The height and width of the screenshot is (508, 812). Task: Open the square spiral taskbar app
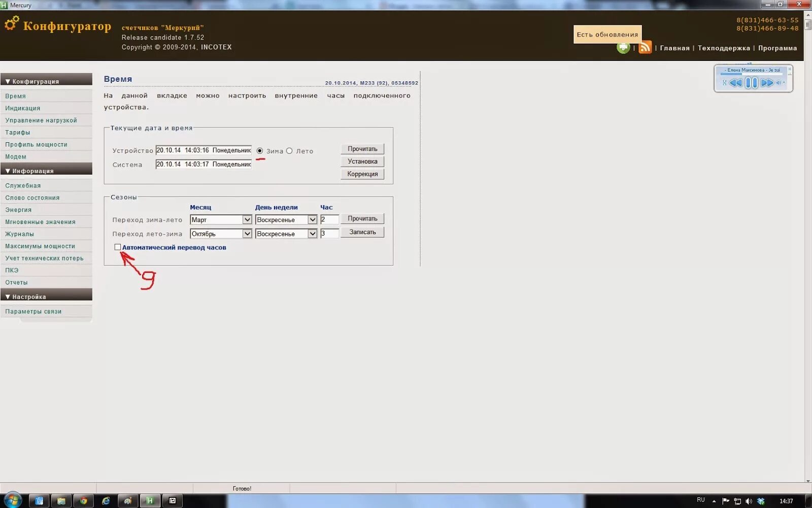click(x=173, y=501)
